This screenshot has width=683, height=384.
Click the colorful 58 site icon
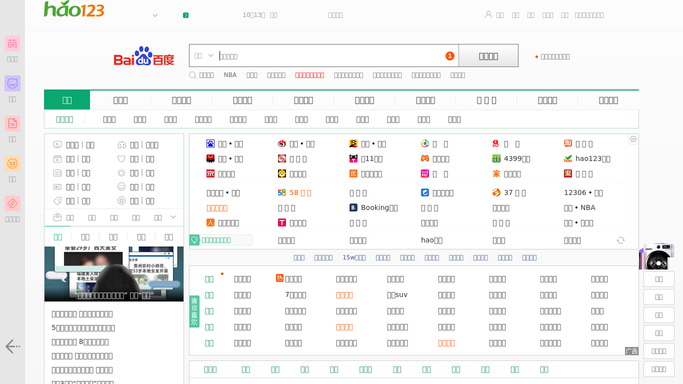tap(282, 192)
